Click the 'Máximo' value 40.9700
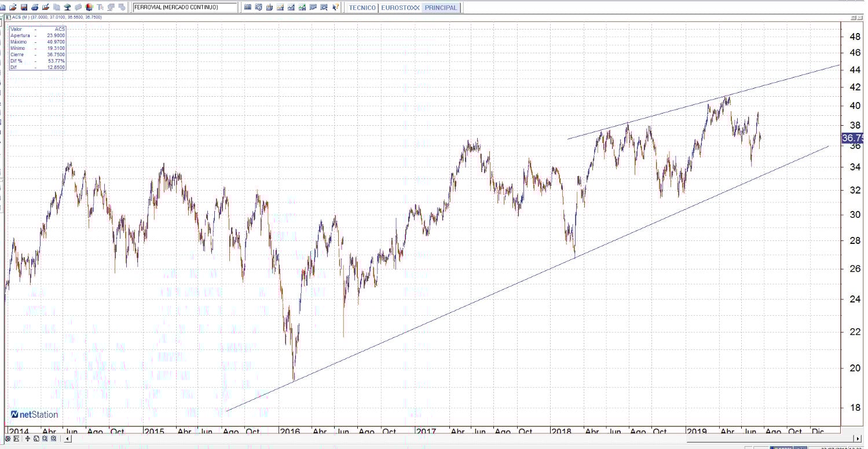Image resolution: width=868 pixels, height=449 pixels. pyautogui.click(x=56, y=42)
